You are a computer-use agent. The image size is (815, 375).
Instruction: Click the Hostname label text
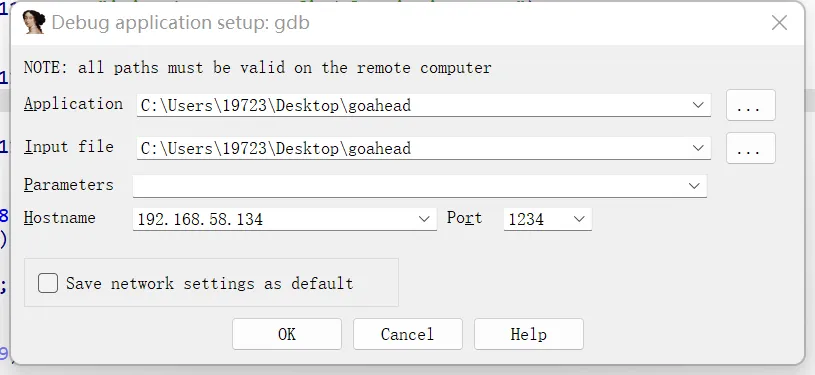60,217
